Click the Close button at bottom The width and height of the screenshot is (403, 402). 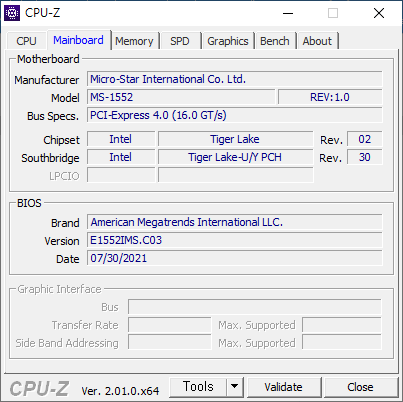click(x=360, y=387)
